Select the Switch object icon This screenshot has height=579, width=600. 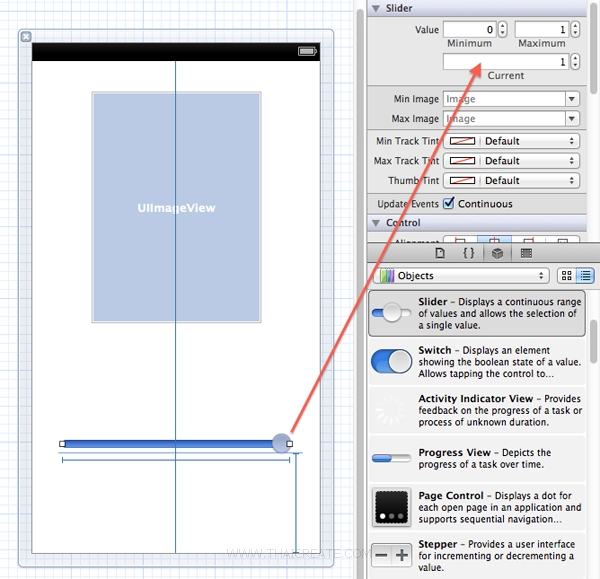point(391,361)
